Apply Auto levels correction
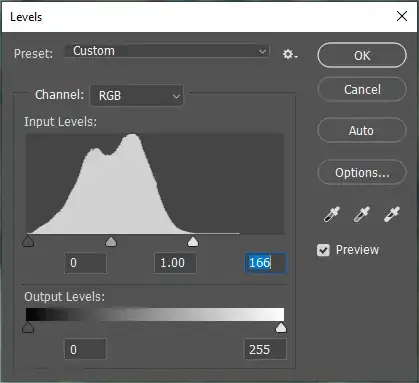 click(362, 130)
